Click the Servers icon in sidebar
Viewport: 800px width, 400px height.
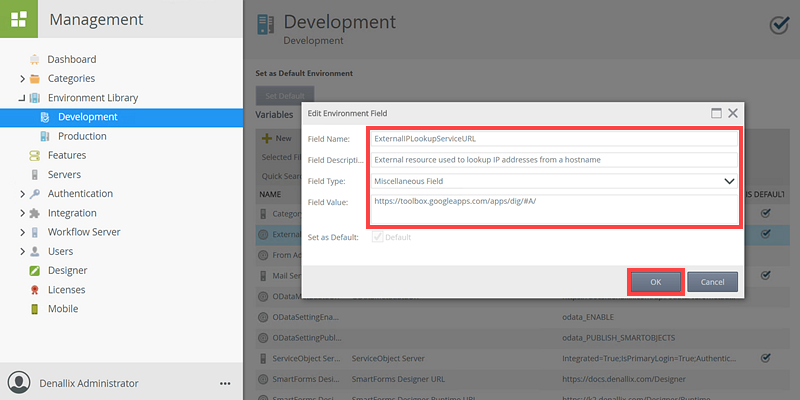[x=35, y=174]
